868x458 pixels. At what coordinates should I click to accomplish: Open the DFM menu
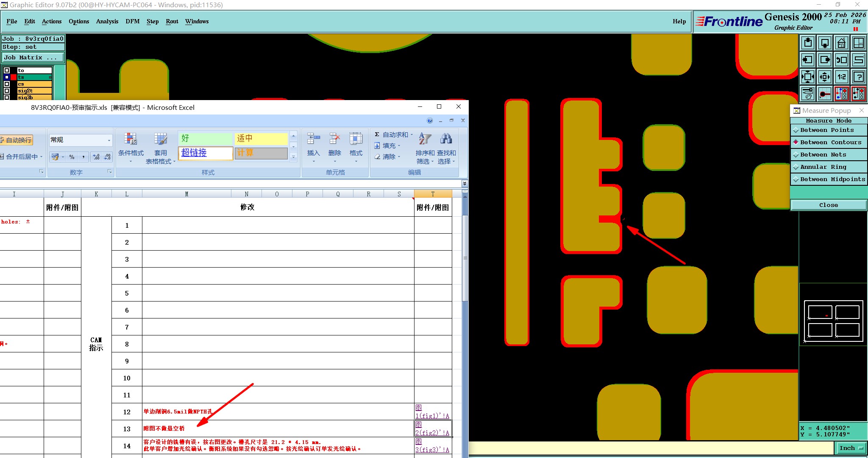pyautogui.click(x=132, y=21)
